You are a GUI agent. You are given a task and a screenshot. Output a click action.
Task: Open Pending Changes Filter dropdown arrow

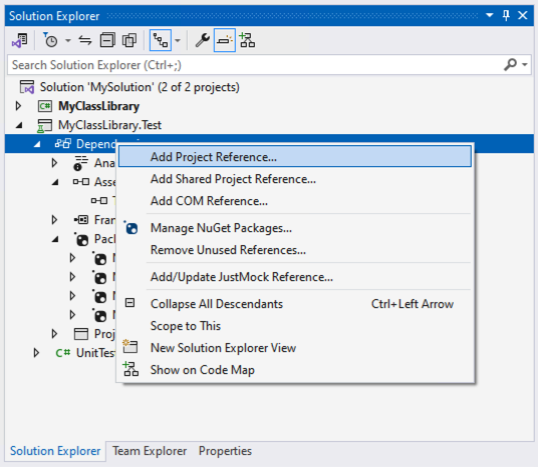[x=68, y=40]
